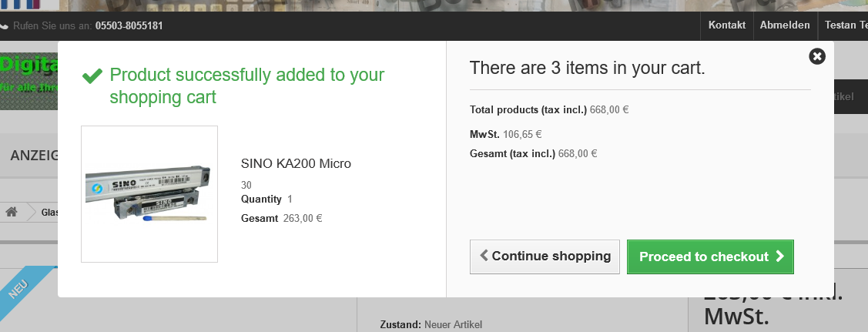This screenshot has height=332, width=868.
Task: Click the phone number 05503-8055181
Action: 129,25
